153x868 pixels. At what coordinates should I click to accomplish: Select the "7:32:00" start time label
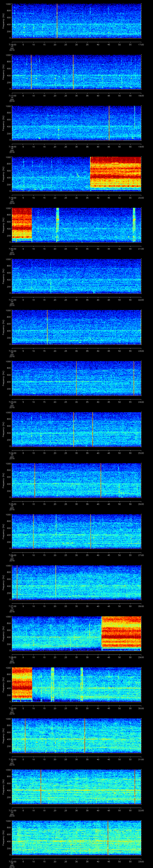click(12, 861)
